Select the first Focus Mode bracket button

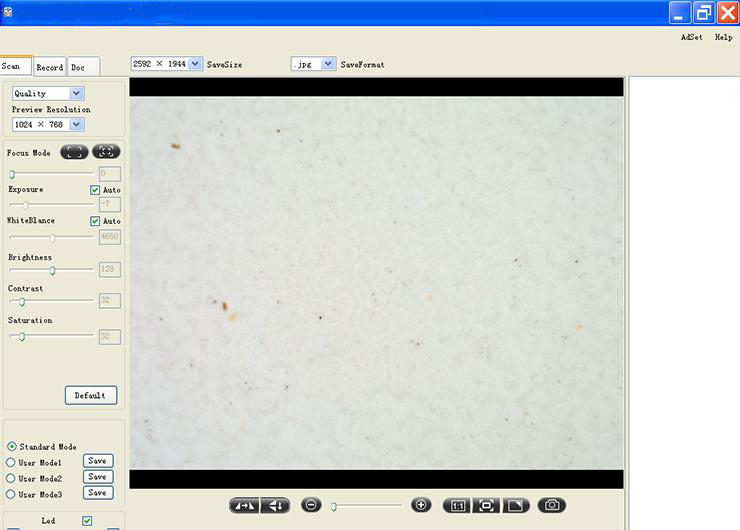coord(75,152)
